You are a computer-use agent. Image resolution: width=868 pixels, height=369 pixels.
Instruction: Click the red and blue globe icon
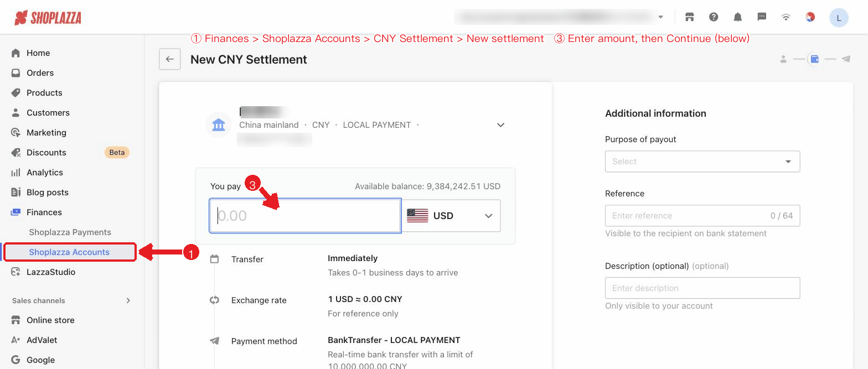click(810, 17)
